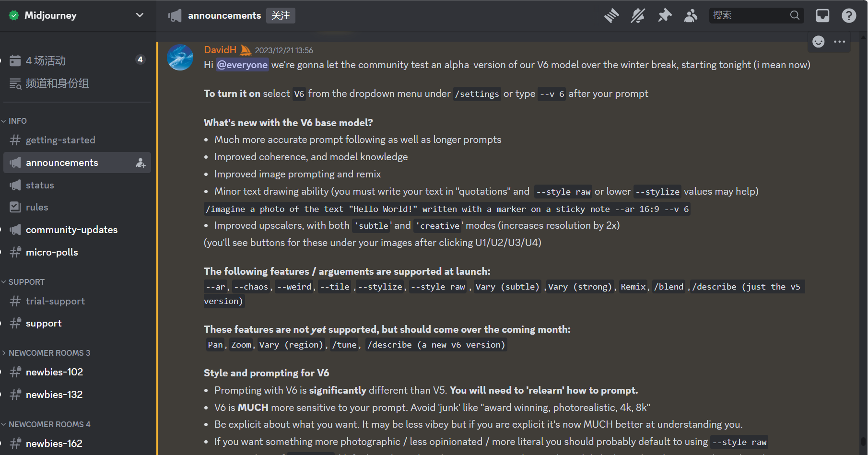
Task: Click the support channel hash icon
Action: [x=15, y=323]
